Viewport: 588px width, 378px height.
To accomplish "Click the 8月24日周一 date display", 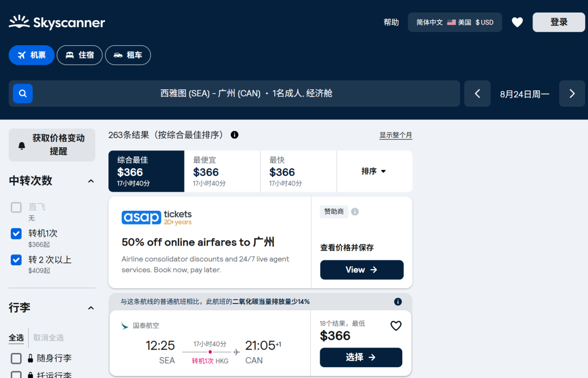I will pos(525,94).
